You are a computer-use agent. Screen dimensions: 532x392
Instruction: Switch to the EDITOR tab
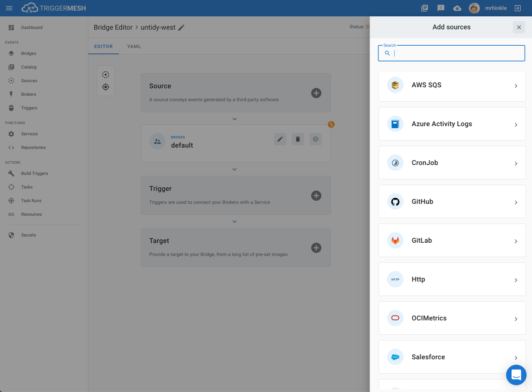(x=104, y=46)
